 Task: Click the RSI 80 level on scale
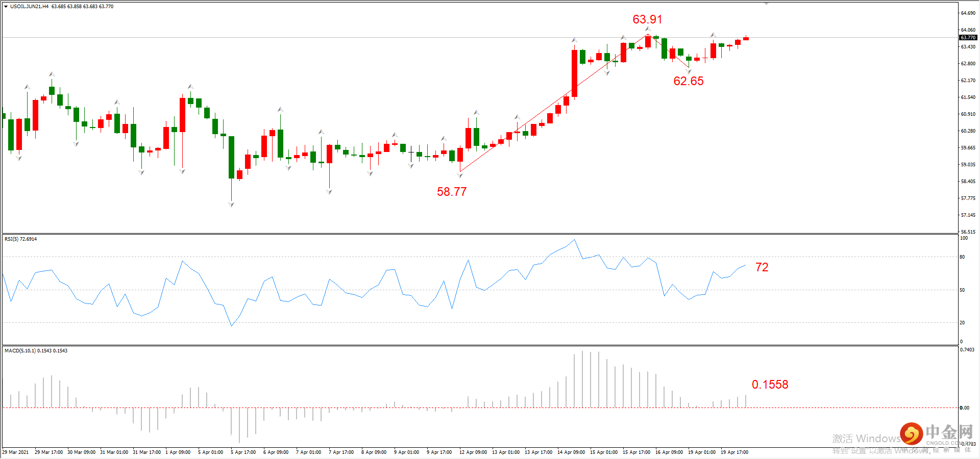tap(962, 257)
